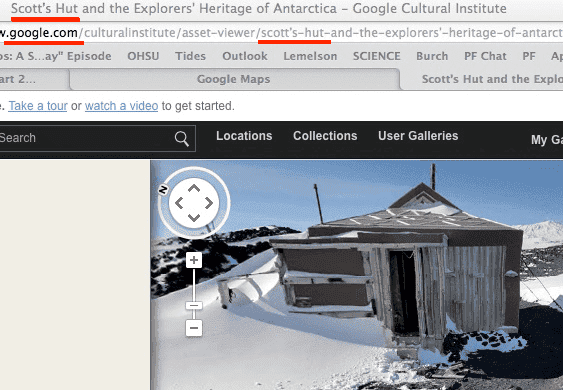
Task: Pan the street view up arrow
Action: (194, 188)
